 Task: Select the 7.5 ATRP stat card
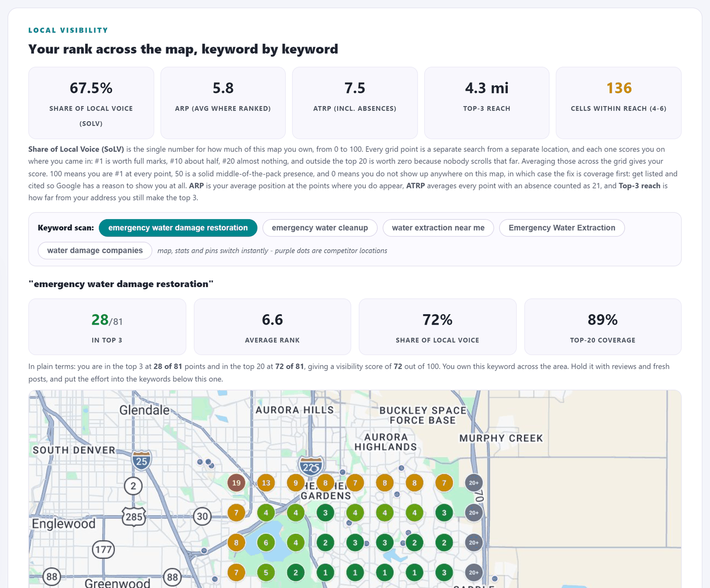click(355, 103)
